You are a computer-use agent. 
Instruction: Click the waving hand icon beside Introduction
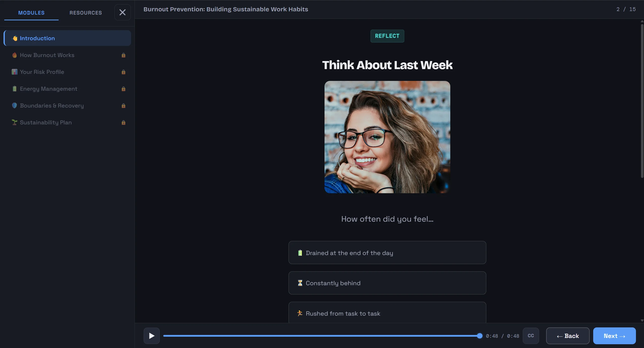[15, 38]
